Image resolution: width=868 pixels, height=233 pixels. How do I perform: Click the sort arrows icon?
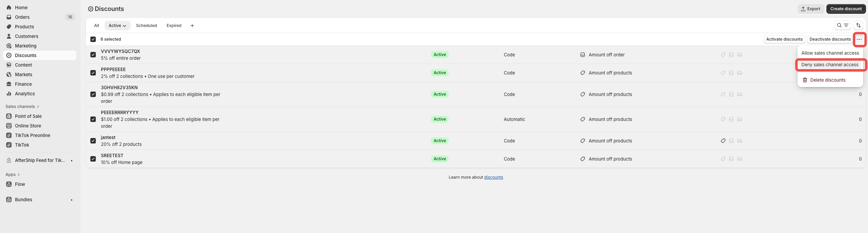pos(858,25)
